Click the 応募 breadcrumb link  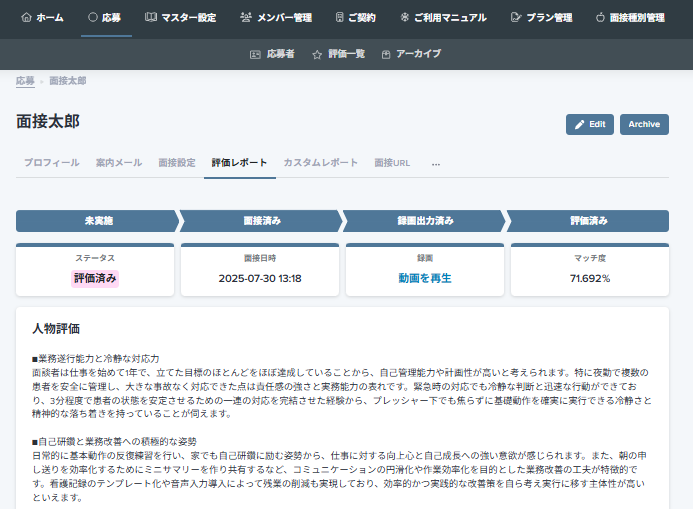point(25,81)
